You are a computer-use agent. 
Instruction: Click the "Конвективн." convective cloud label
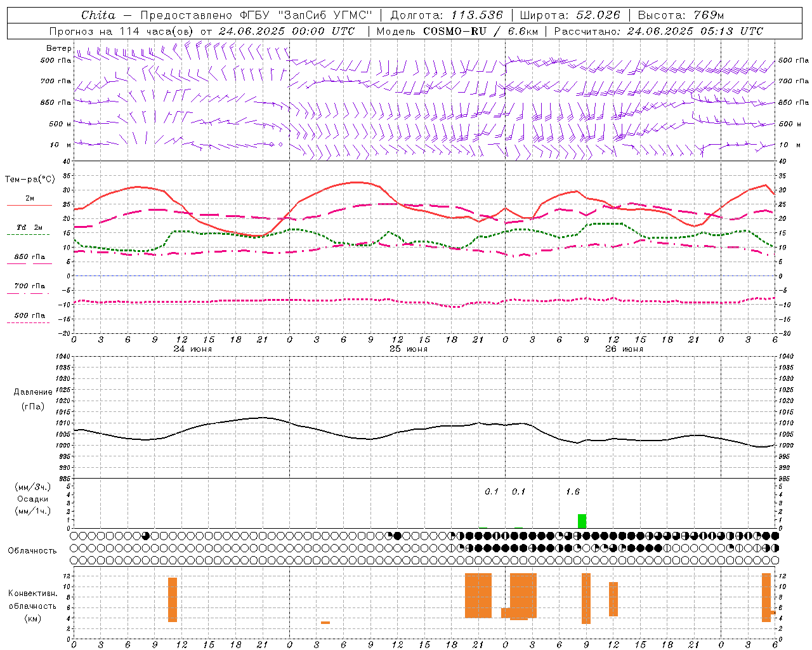[33, 594]
